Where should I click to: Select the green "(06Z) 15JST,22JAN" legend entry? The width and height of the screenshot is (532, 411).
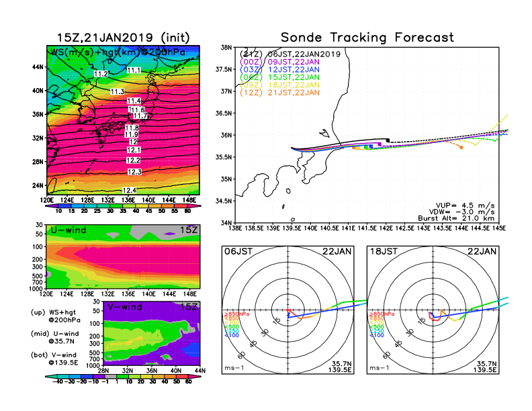(x=279, y=77)
